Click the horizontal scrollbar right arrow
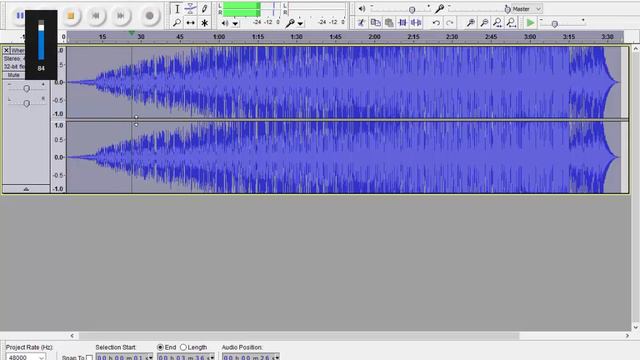 [627, 336]
